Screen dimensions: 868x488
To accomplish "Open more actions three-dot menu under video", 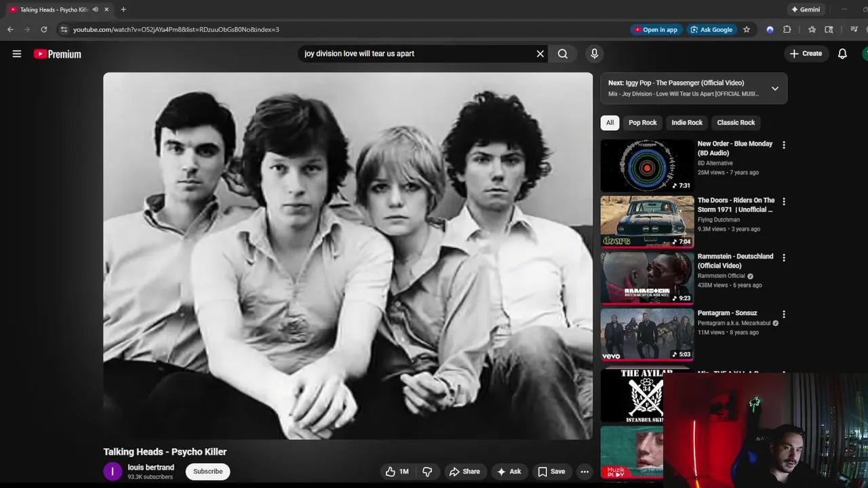I will coord(585,472).
